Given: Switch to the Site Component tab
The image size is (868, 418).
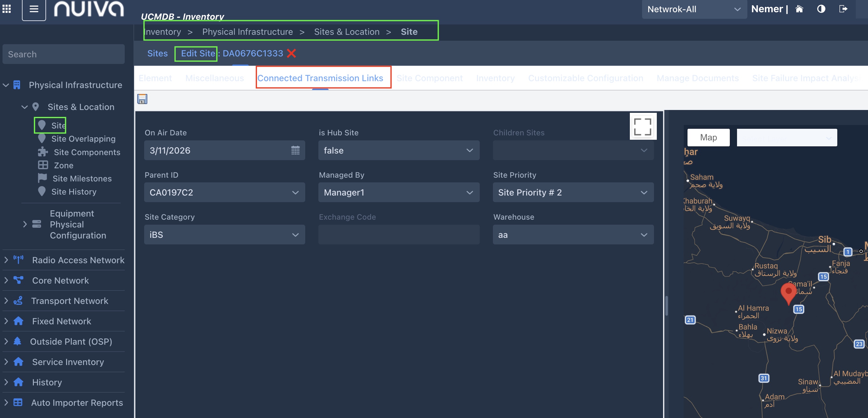Looking at the screenshot, I should pos(429,78).
